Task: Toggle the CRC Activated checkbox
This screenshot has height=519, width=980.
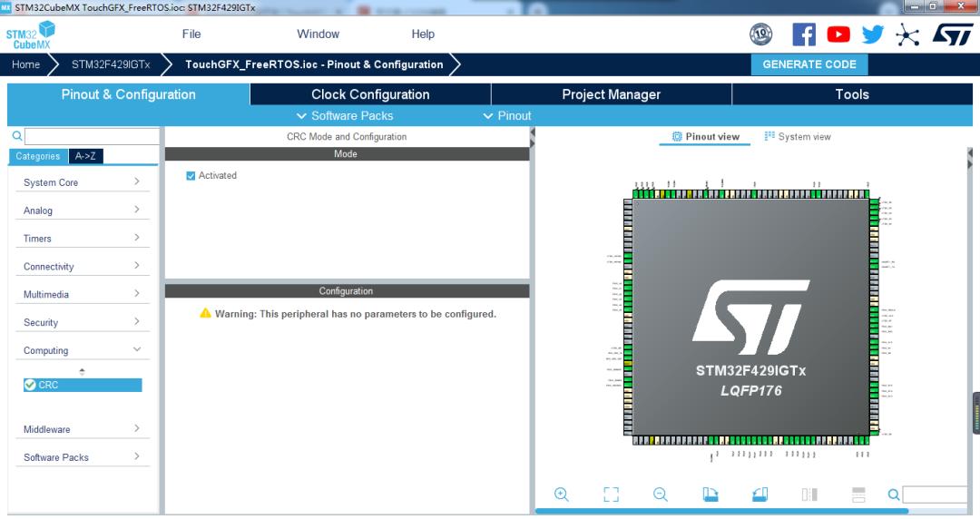Action: [x=191, y=176]
